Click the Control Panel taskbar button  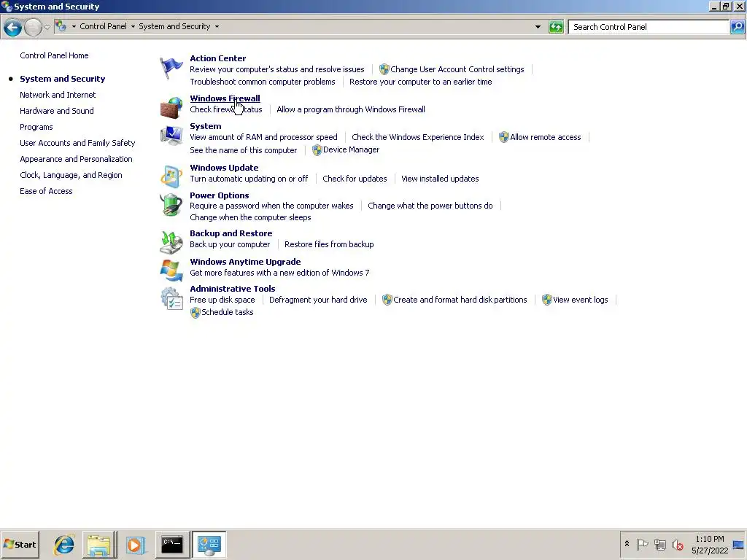coord(209,544)
